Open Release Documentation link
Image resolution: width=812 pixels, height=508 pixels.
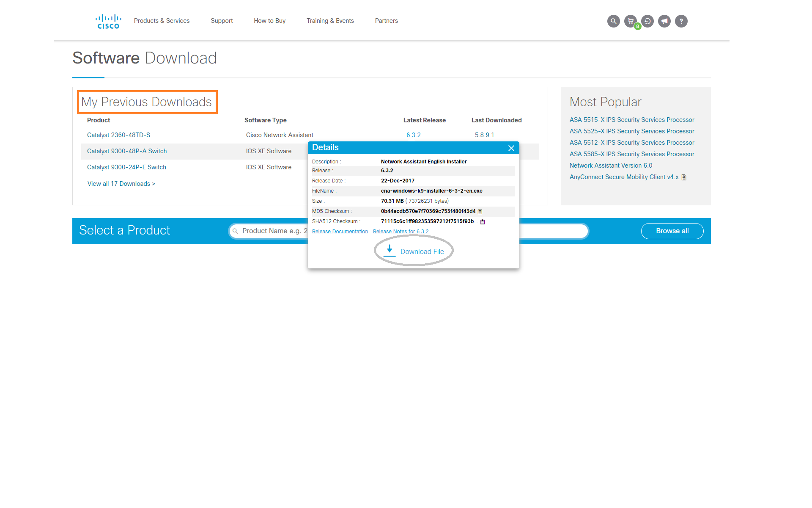click(x=340, y=231)
